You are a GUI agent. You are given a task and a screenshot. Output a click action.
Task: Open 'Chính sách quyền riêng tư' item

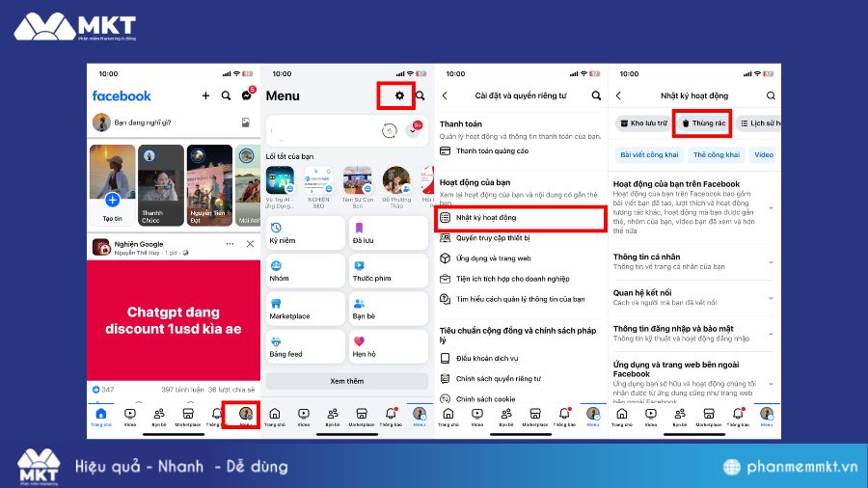click(x=521, y=379)
